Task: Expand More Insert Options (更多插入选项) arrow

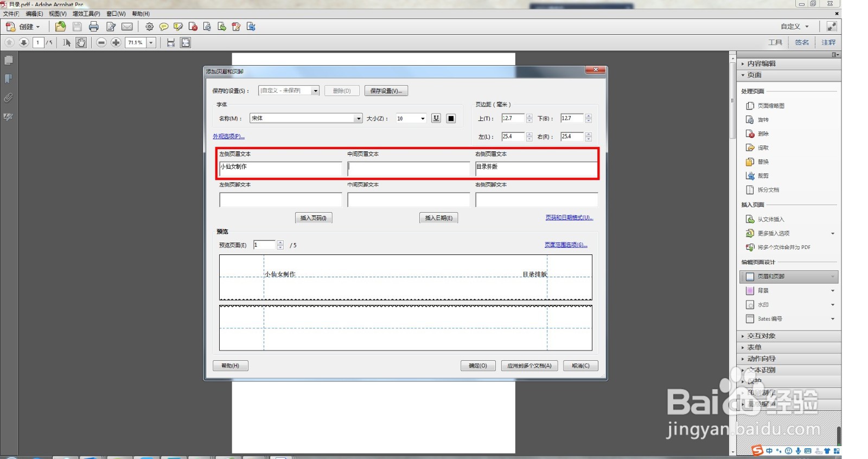Action: tap(833, 233)
